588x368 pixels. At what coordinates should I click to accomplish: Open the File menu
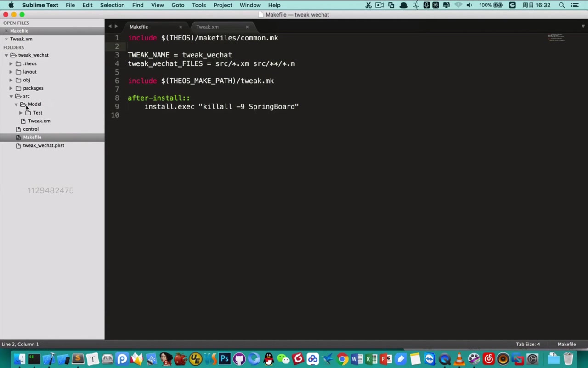click(x=70, y=5)
